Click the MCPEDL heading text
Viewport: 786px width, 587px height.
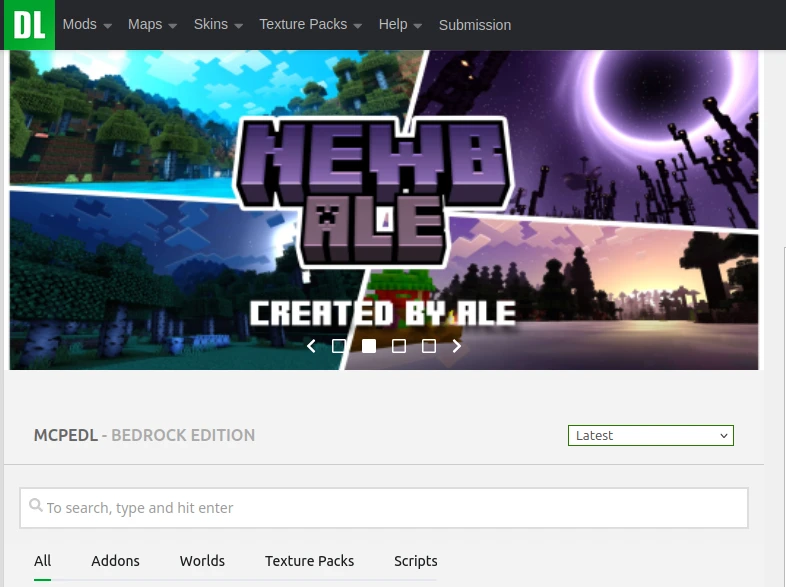coord(66,435)
